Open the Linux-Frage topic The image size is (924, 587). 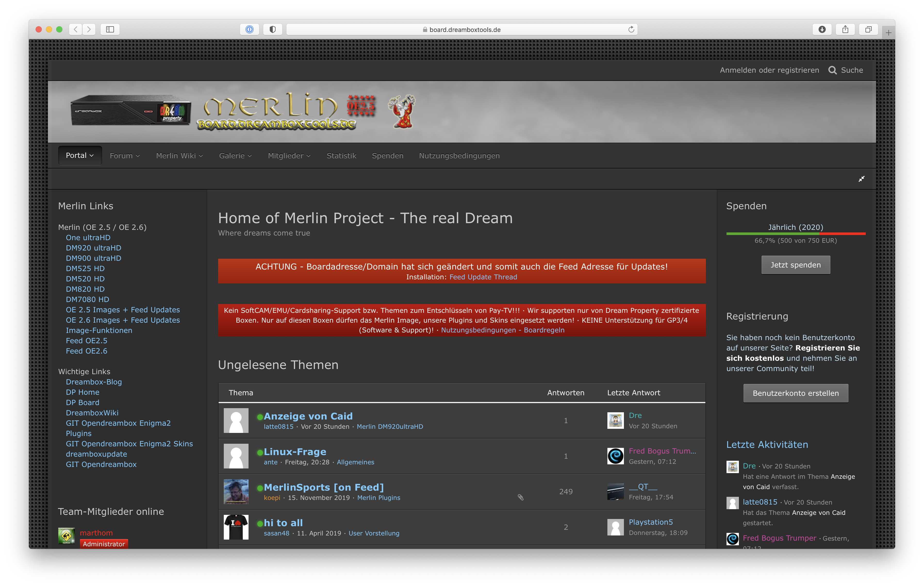pyautogui.click(x=295, y=452)
